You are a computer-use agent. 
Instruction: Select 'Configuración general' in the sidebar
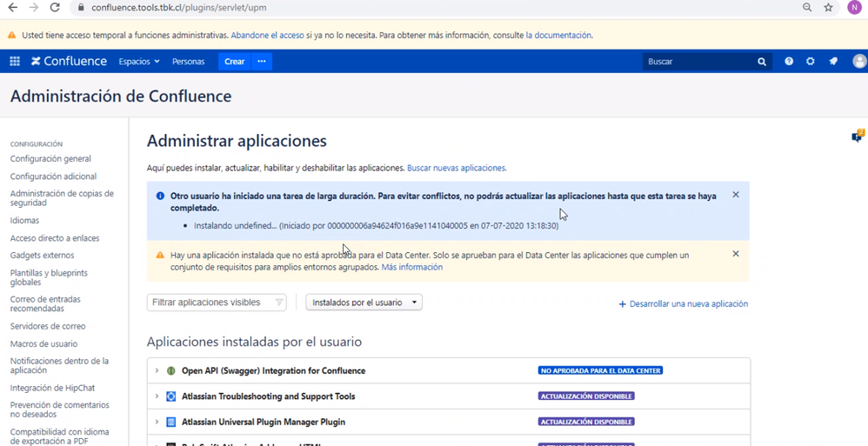(50, 159)
